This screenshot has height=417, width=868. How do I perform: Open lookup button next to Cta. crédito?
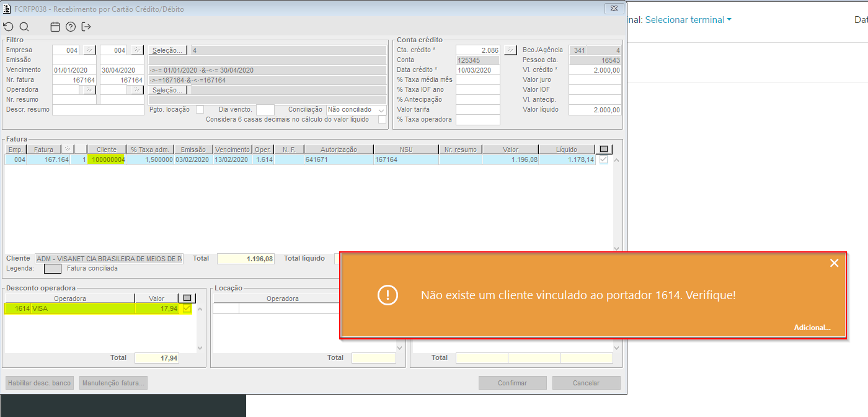pyautogui.click(x=510, y=50)
